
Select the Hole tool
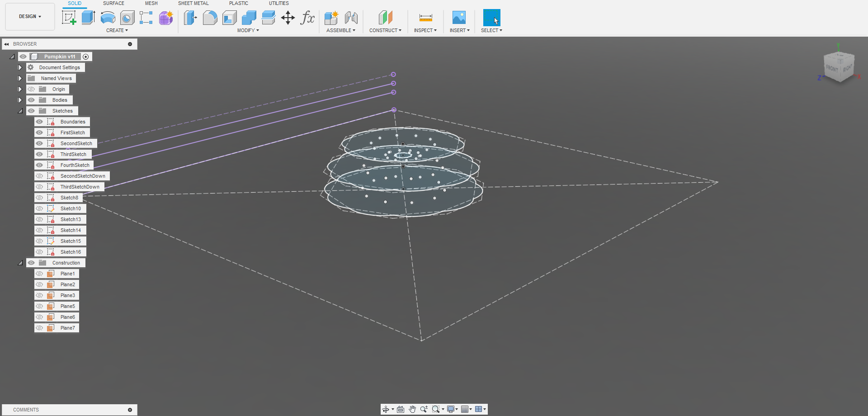[x=127, y=18]
